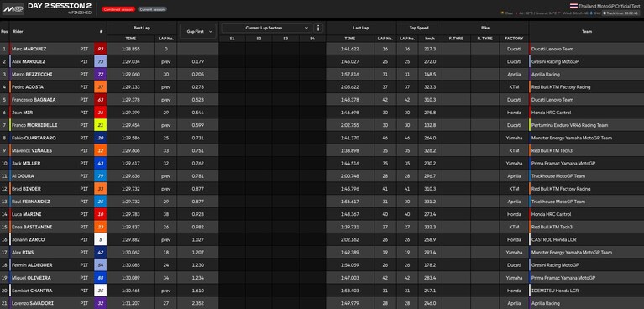Click the wind flag icon
Screen dimensions: 644x309
tap(559, 13)
